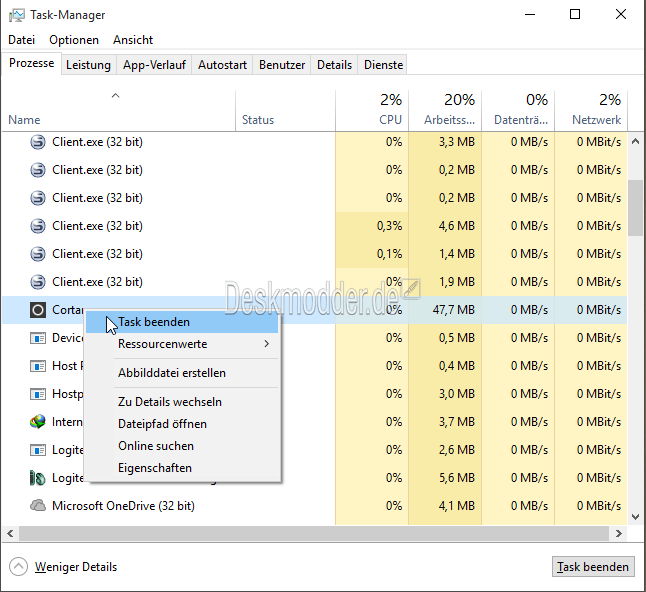This screenshot has height=592, width=646.
Task: Click the Weniger Details circle arrow icon
Action: click(x=19, y=567)
